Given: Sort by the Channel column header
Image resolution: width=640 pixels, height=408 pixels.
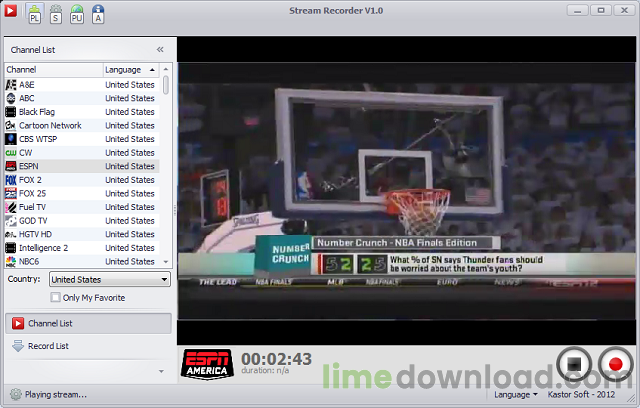Looking at the screenshot, I should tap(53, 70).
